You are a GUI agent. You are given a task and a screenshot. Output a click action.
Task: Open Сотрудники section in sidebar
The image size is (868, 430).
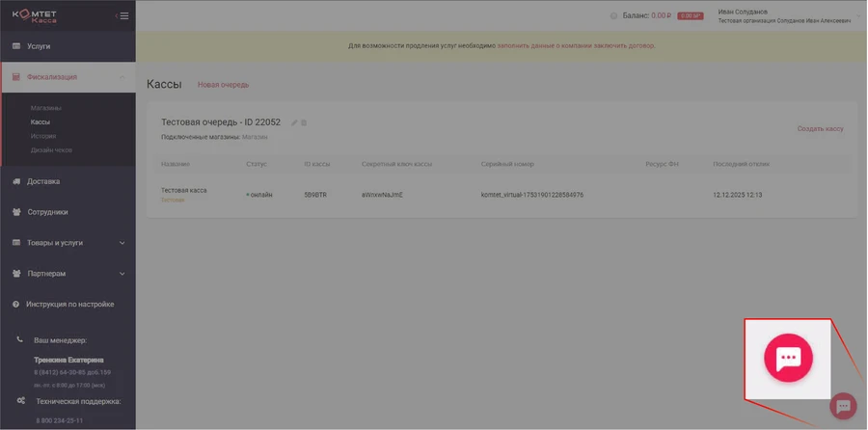(47, 212)
